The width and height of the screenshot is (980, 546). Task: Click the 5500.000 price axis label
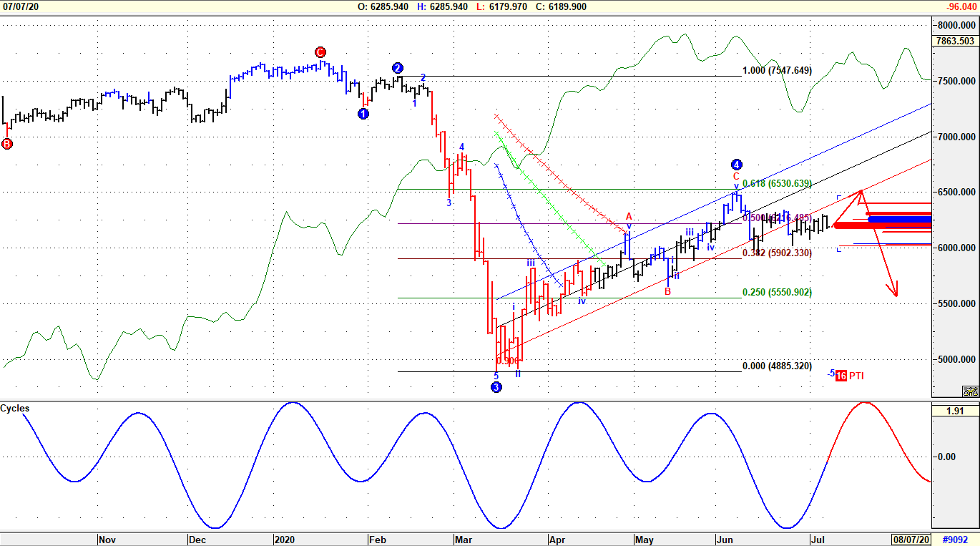click(956, 304)
